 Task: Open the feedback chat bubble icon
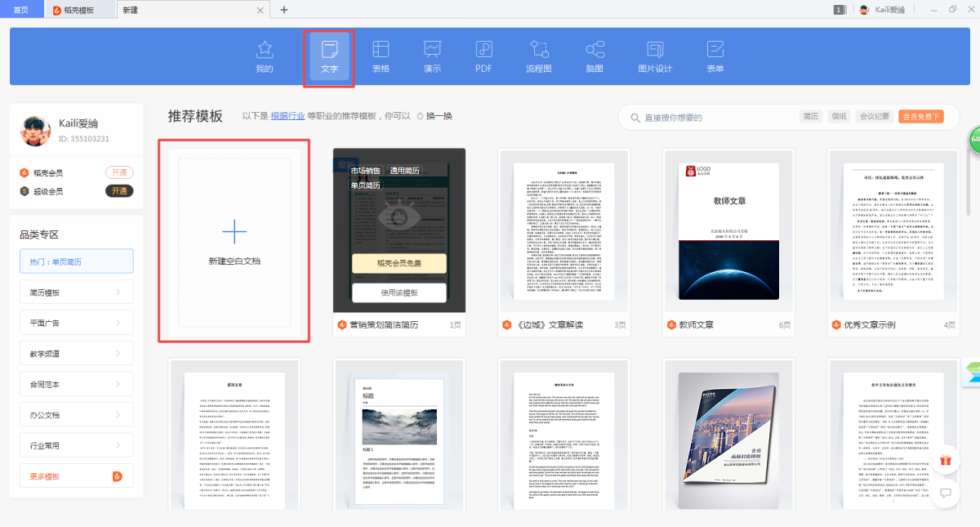point(946,493)
